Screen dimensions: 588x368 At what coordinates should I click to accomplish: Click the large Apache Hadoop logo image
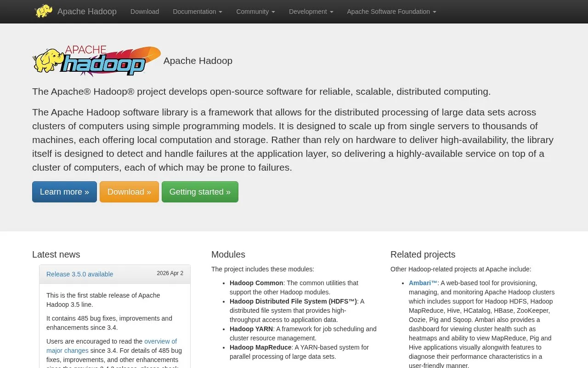[96, 61]
